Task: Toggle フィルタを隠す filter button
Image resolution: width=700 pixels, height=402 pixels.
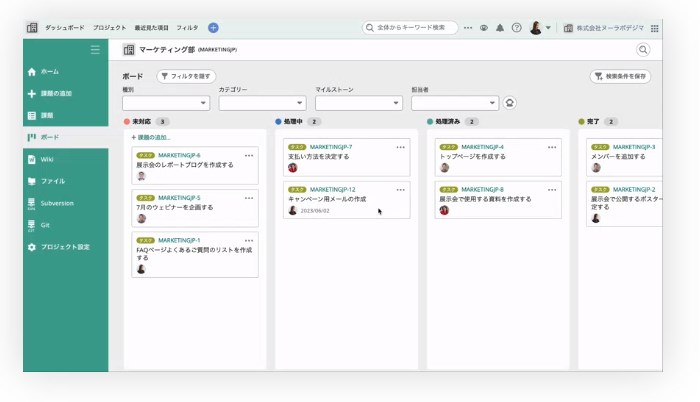Action: (x=186, y=76)
